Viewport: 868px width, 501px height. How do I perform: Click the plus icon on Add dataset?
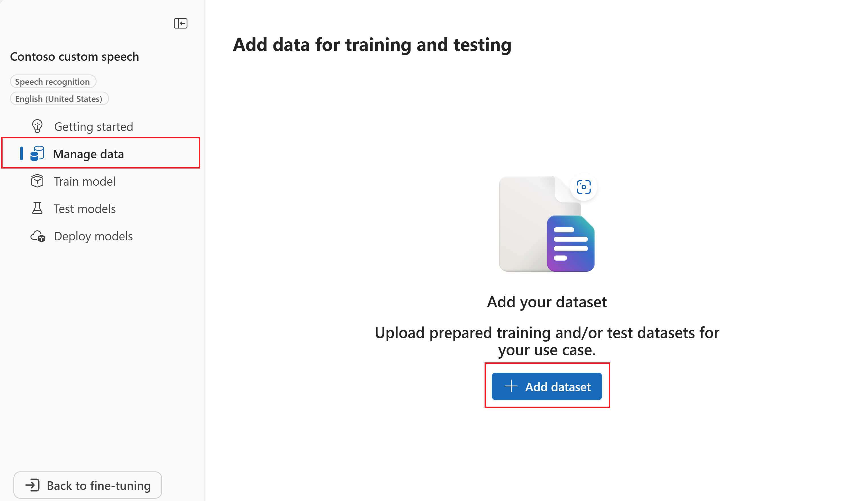click(511, 386)
